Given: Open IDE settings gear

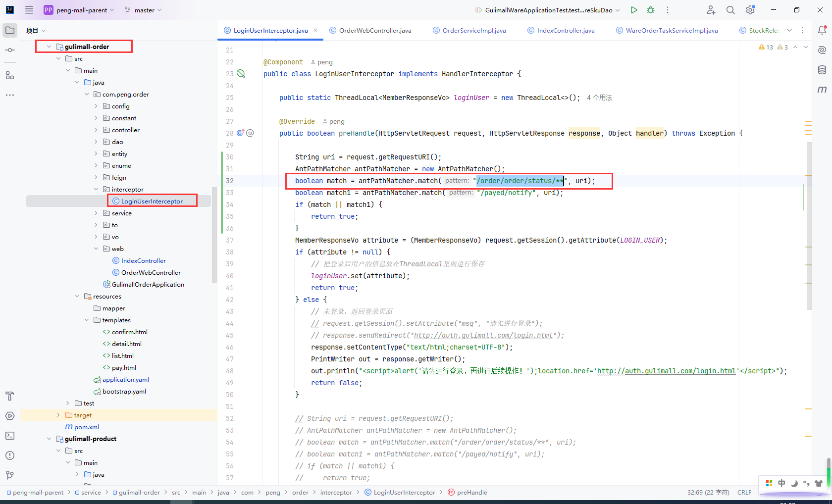Looking at the screenshot, I should coord(750,10).
